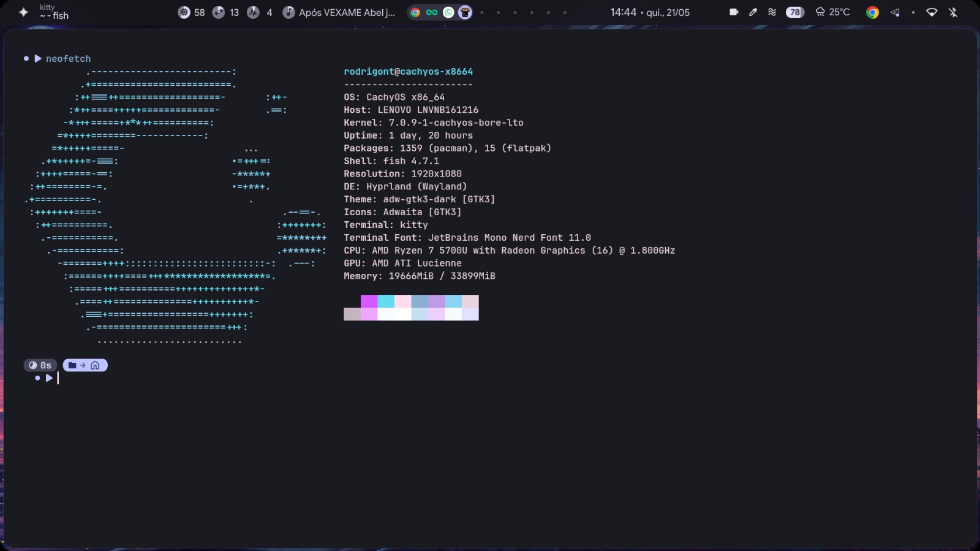Click the CachyOS ASCII logo art

[x=176, y=206]
